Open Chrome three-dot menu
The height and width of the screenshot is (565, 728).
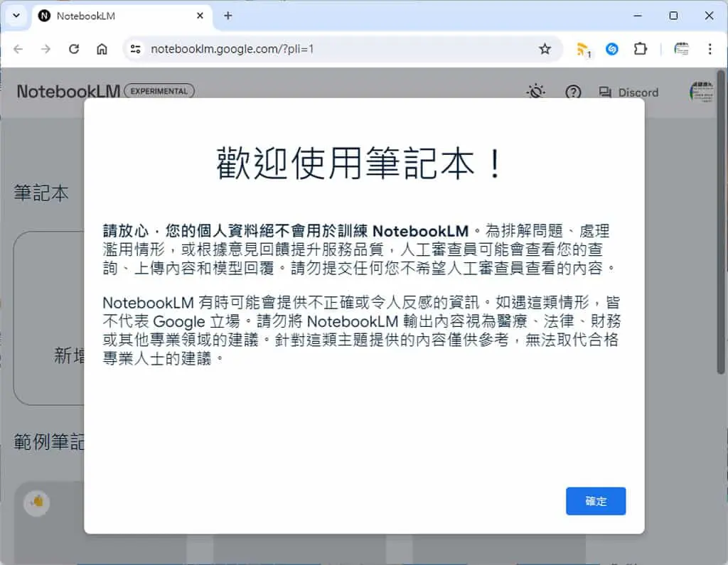[x=710, y=49]
